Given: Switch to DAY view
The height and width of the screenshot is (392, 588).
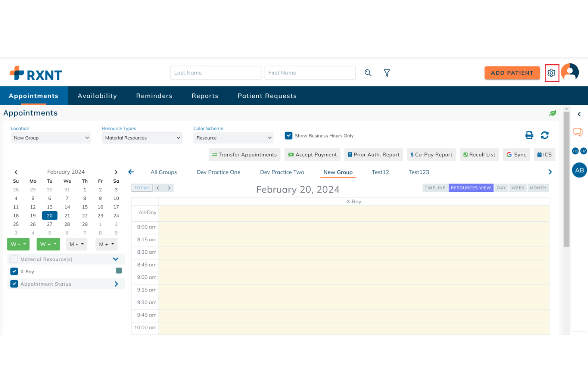Looking at the screenshot, I should tap(501, 188).
